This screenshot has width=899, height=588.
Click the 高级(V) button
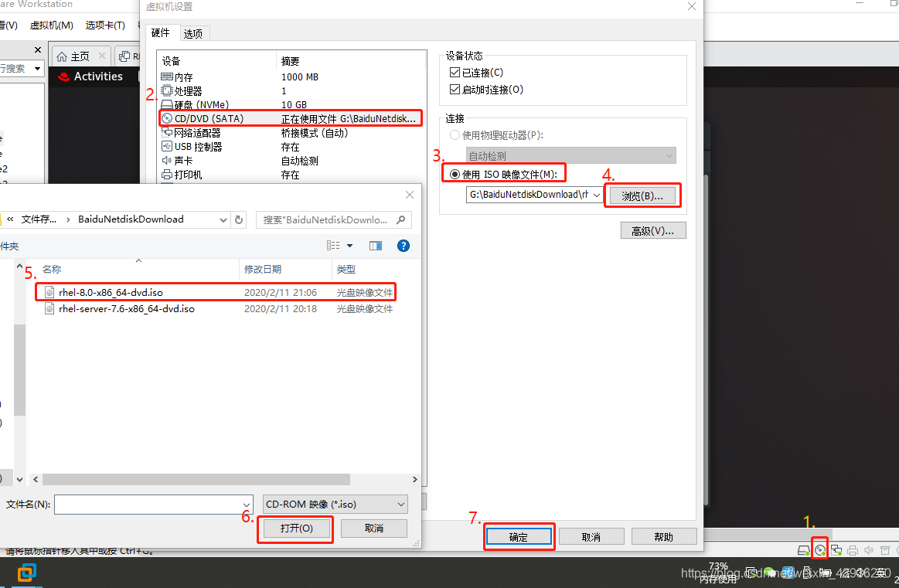(x=652, y=229)
